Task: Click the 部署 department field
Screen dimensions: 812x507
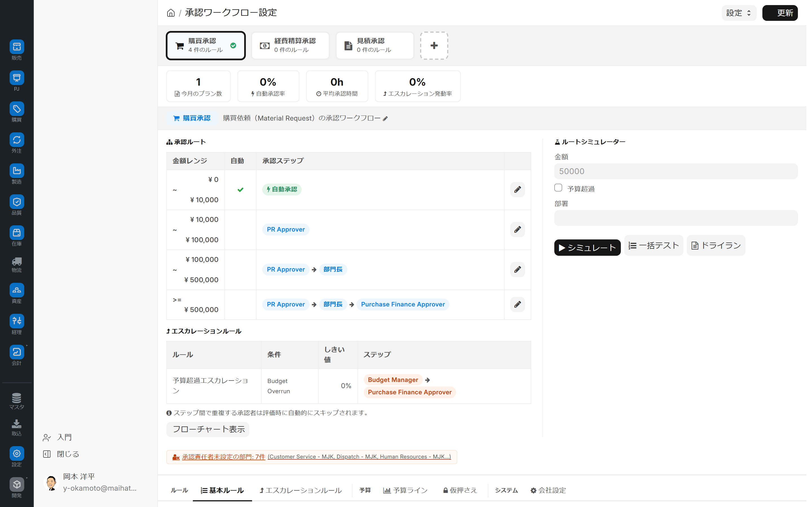Action: tap(676, 218)
